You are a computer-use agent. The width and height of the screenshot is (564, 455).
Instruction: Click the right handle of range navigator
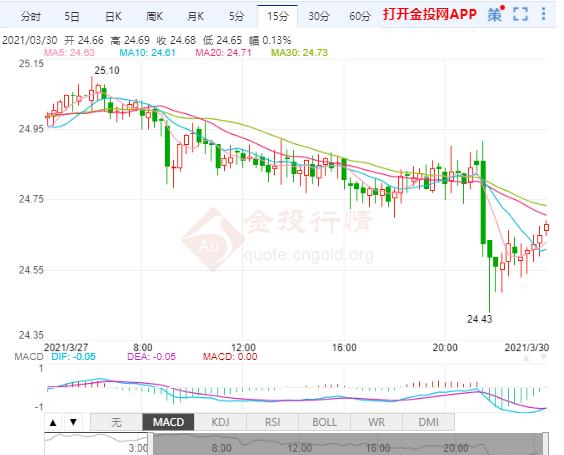click(x=545, y=444)
